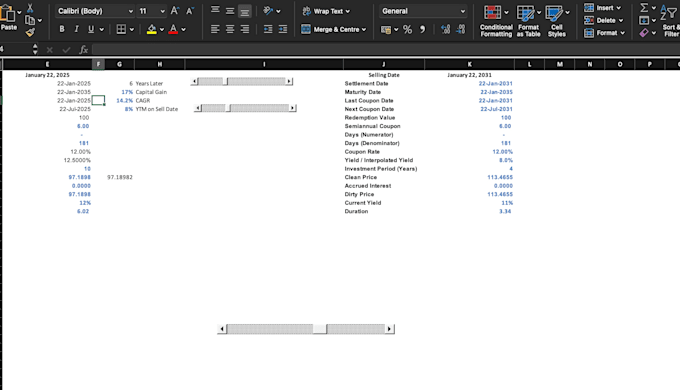
Task: Open Conditional Formatting menu
Action: point(496,21)
